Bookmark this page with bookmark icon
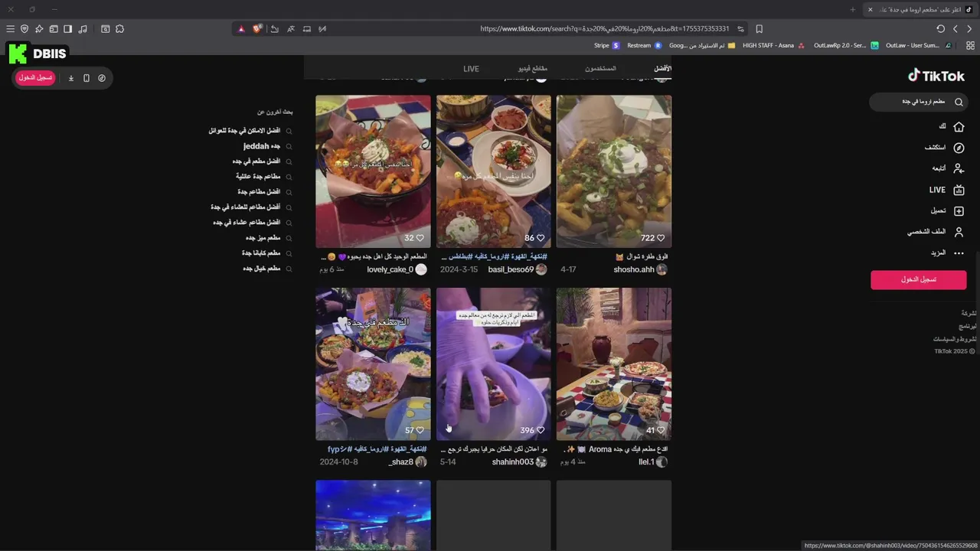Screen dimensions: 980x551 coord(759,29)
